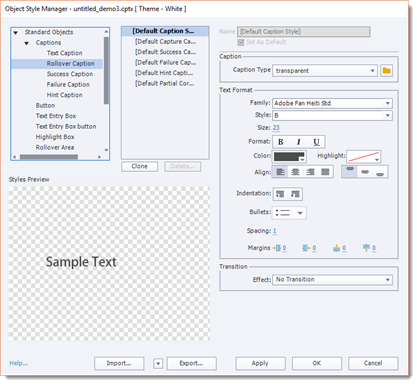Open Help link
This screenshot has height=384, width=417.
point(18,363)
